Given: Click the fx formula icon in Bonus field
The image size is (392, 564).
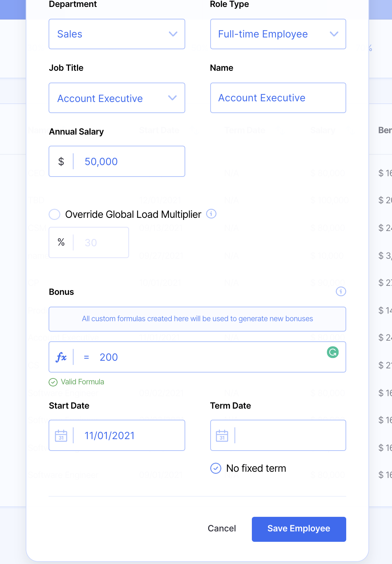Looking at the screenshot, I should coord(61,357).
